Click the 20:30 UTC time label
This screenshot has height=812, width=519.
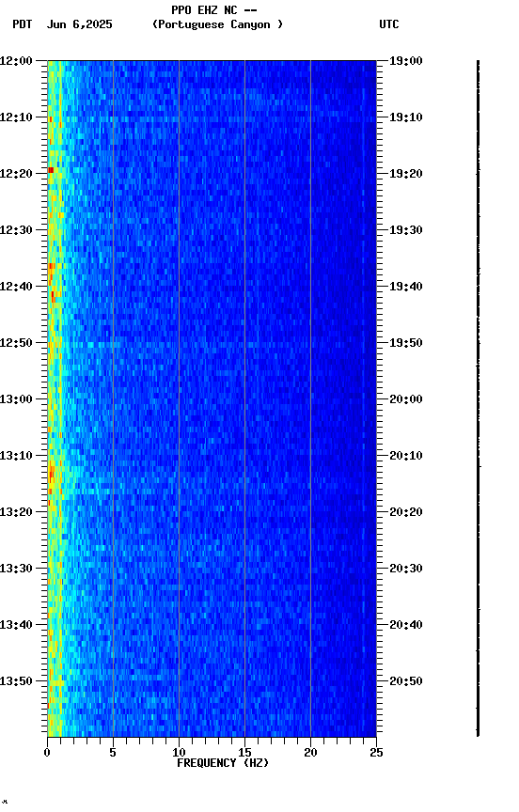(406, 570)
